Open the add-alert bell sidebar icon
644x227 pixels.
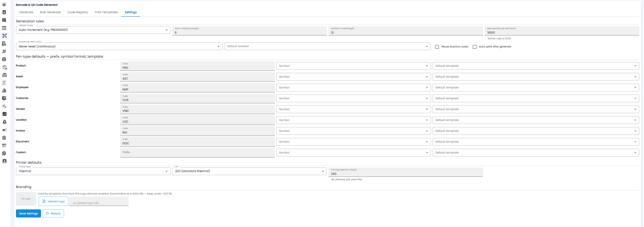tap(4, 122)
